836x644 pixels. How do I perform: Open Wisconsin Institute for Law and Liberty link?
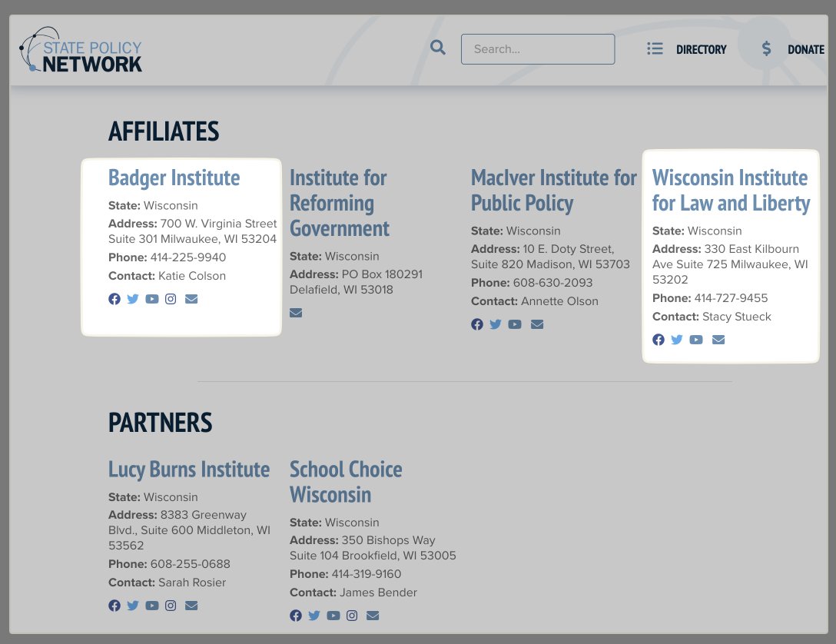(731, 191)
